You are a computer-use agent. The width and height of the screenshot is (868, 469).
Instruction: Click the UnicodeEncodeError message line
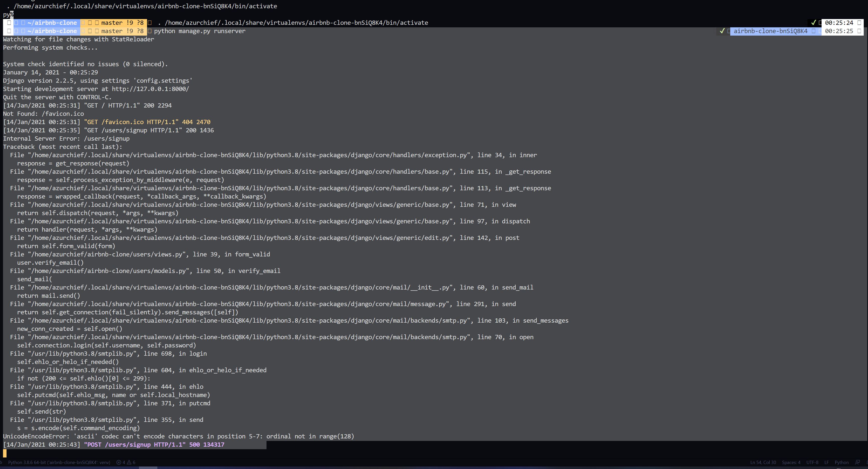[179, 436]
